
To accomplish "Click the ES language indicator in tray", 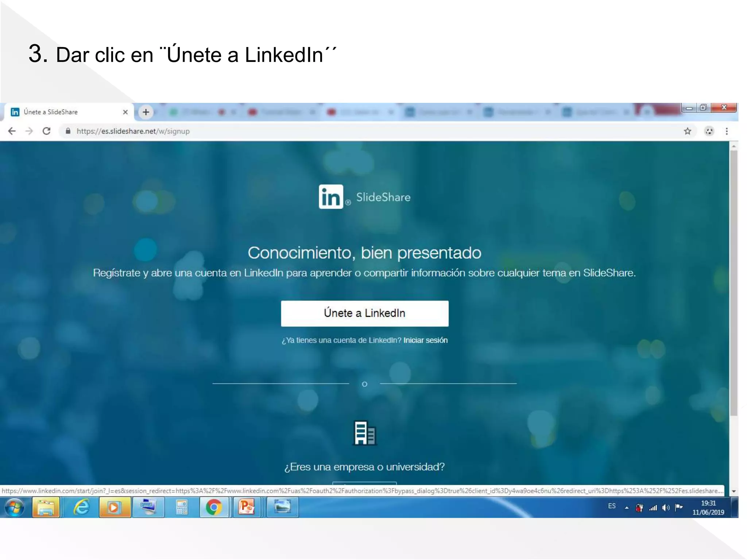I will [x=612, y=506].
